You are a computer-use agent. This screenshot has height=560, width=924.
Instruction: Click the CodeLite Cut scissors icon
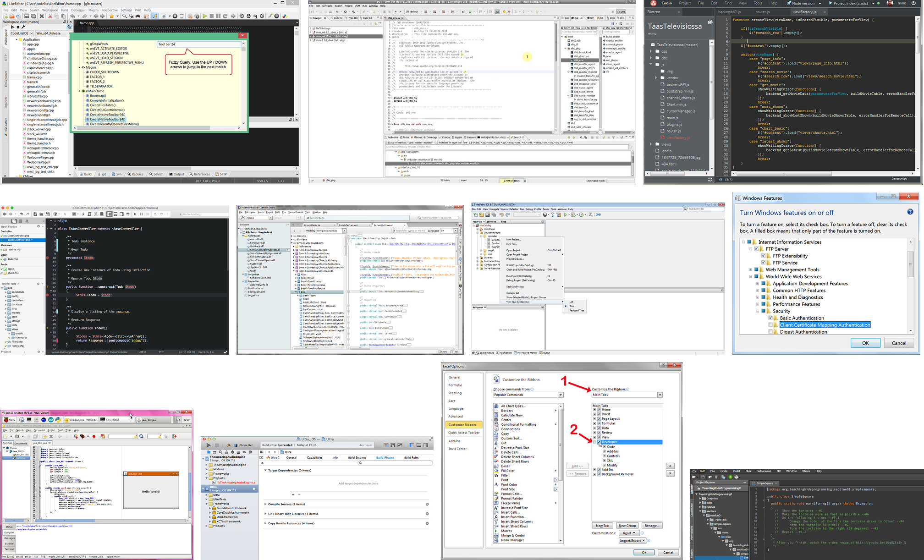click(x=50, y=16)
